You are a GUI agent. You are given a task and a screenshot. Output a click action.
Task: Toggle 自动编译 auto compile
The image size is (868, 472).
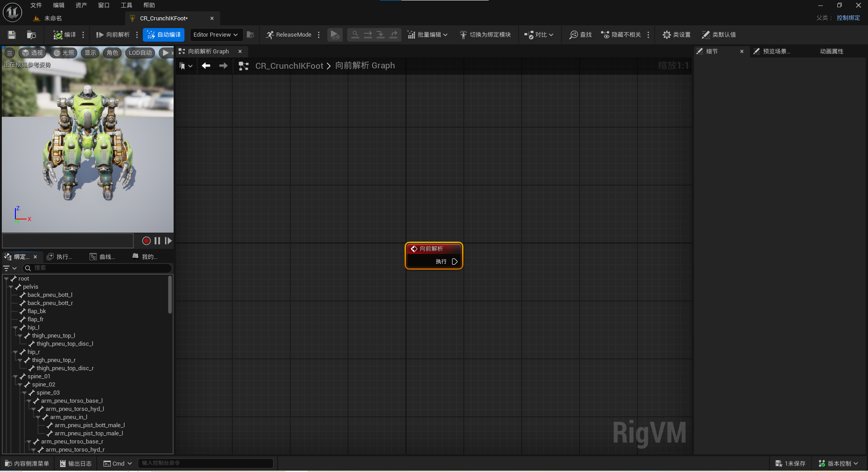pos(164,35)
